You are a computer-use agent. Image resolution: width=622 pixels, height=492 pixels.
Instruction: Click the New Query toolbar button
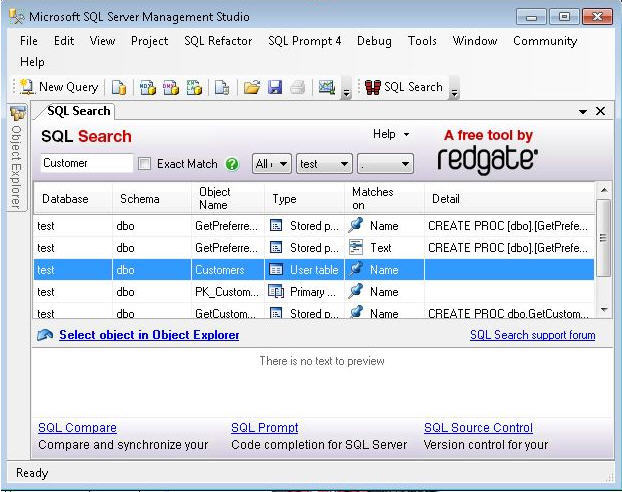pos(59,87)
